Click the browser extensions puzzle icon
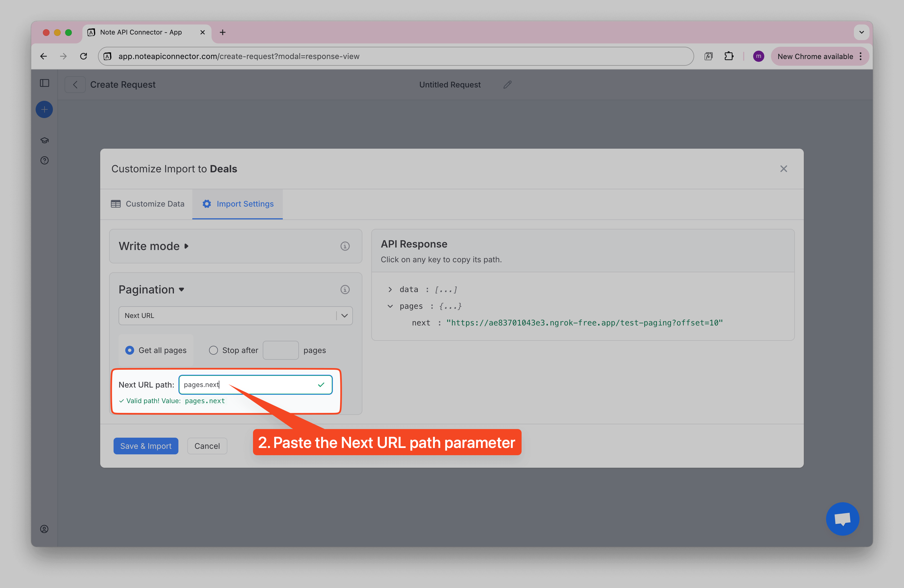Image resolution: width=904 pixels, height=588 pixels. [729, 56]
